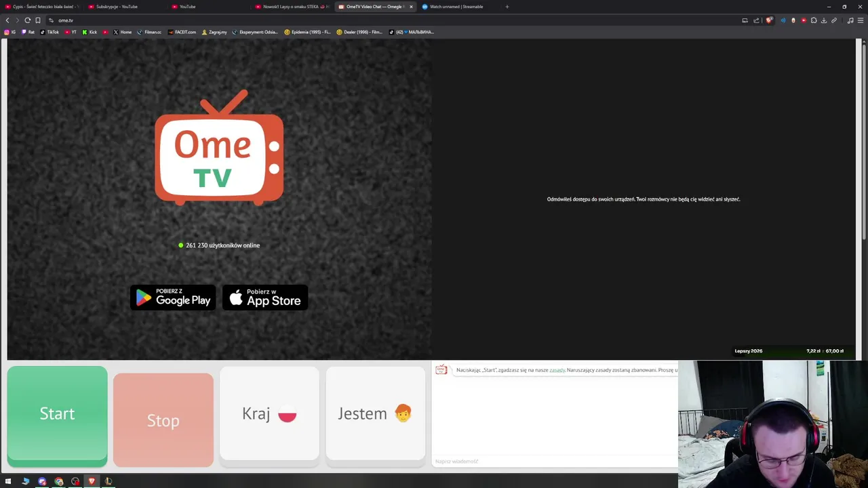Open the YT bookmark
Image resolution: width=868 pixels, height=488 pixels.
click(x=71, y=32)
